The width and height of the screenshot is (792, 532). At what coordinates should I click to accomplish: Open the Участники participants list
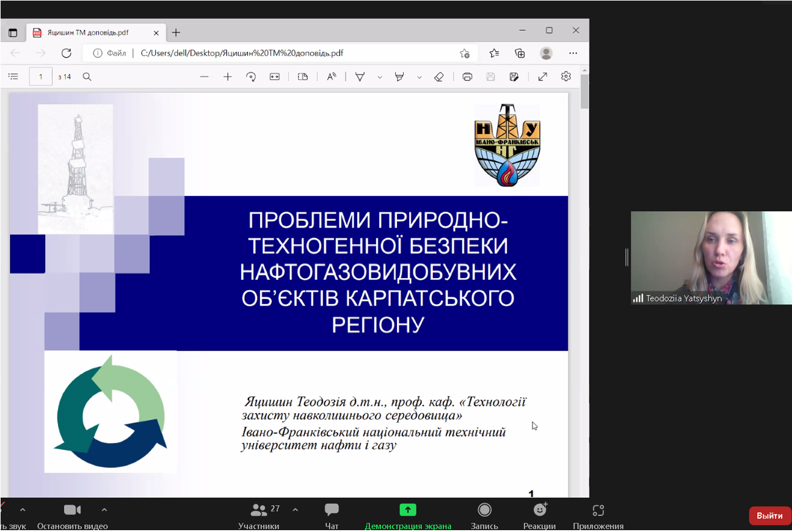[260, 516]
